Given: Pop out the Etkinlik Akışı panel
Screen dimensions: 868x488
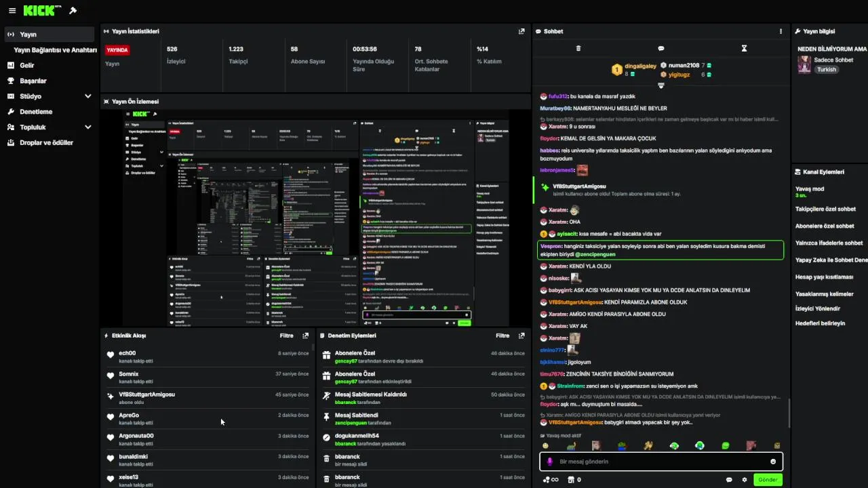Looking at the screenshot, I should point(306,335).
